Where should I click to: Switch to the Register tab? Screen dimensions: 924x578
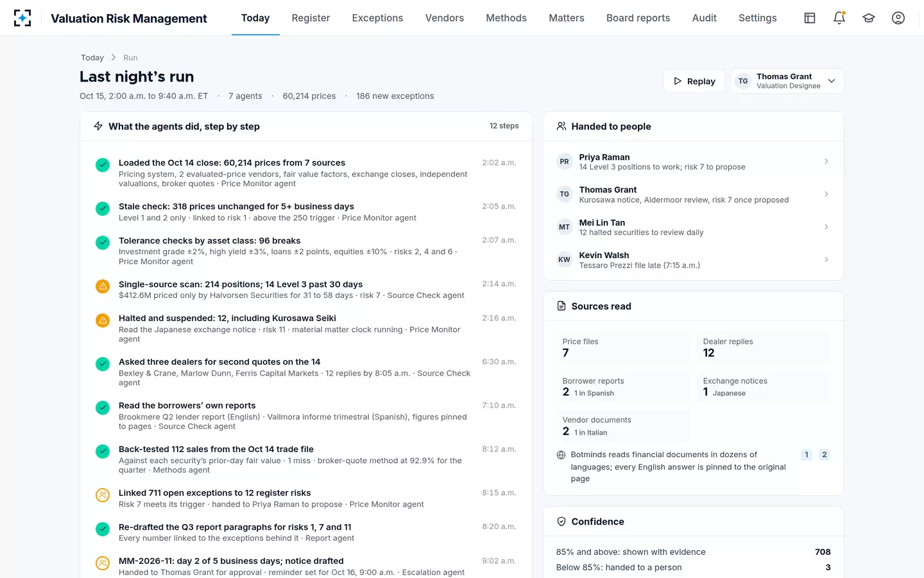[311, 18]
